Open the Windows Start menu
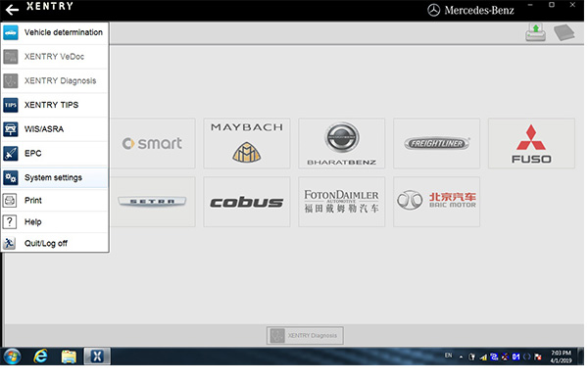This screenshot has width=588, height=382. [12, 357]
